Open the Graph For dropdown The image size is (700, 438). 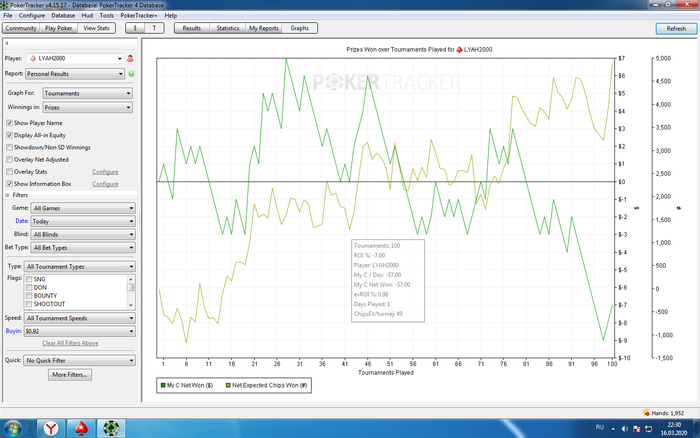click(88, 93)
